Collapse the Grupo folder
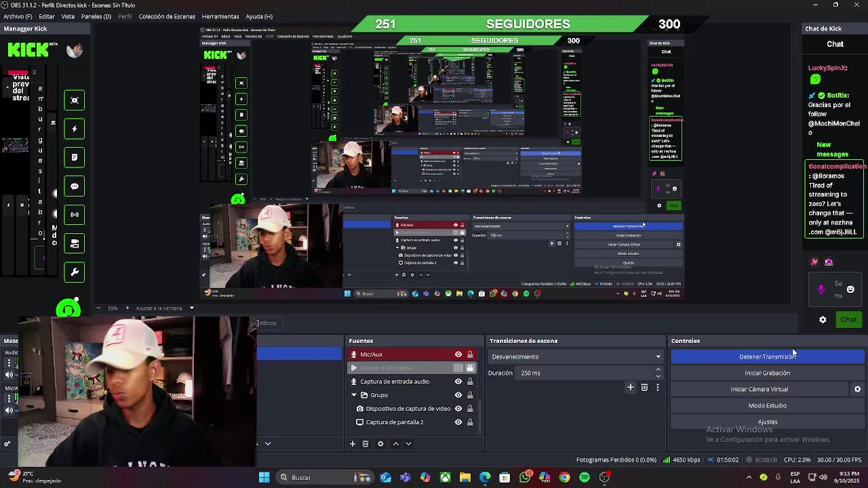This screenshot has width=868, height=488. [x=354, y=395]
